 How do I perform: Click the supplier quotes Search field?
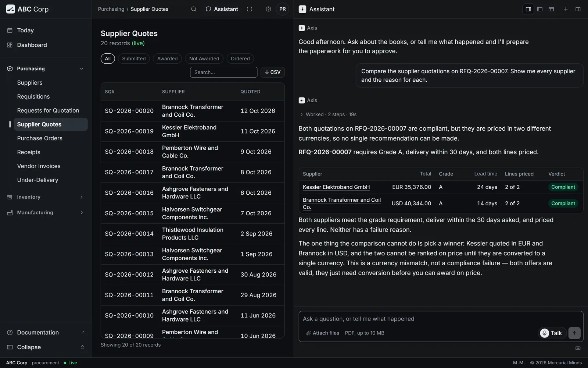223,72
